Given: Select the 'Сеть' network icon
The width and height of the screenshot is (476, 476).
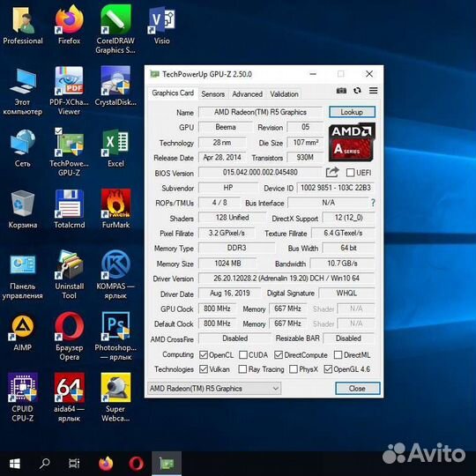Looking at the screenshot, I should click(23, 148).
